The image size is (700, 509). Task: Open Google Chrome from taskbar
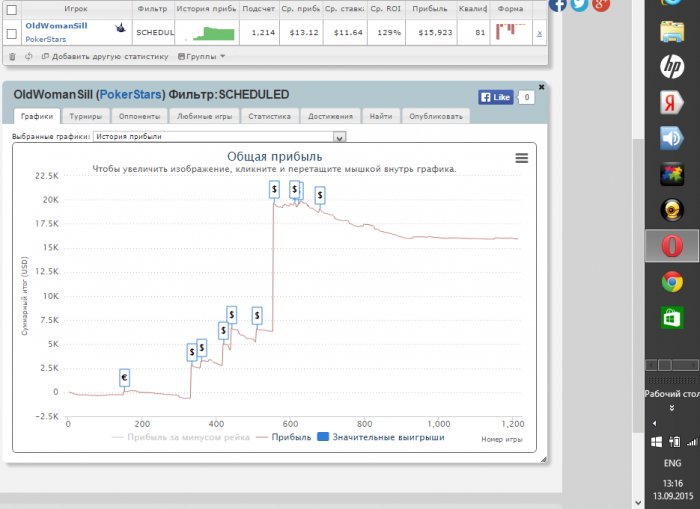pos(672,282)
